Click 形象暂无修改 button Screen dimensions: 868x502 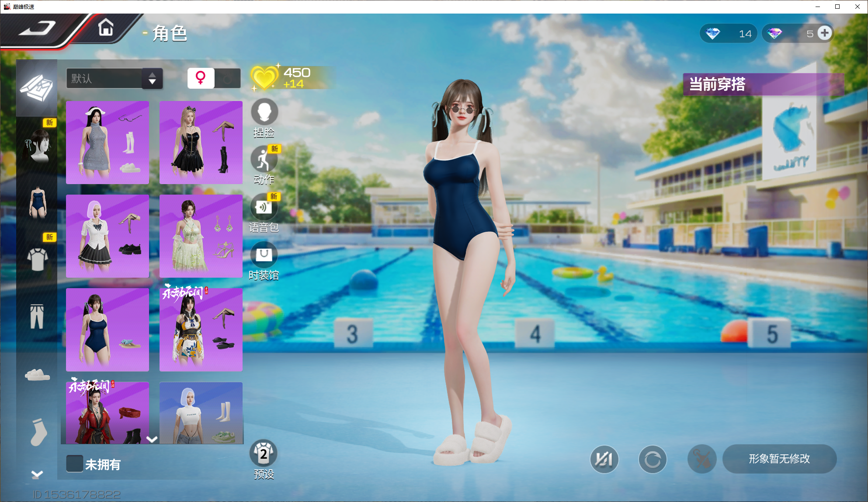tap(779, 459)
